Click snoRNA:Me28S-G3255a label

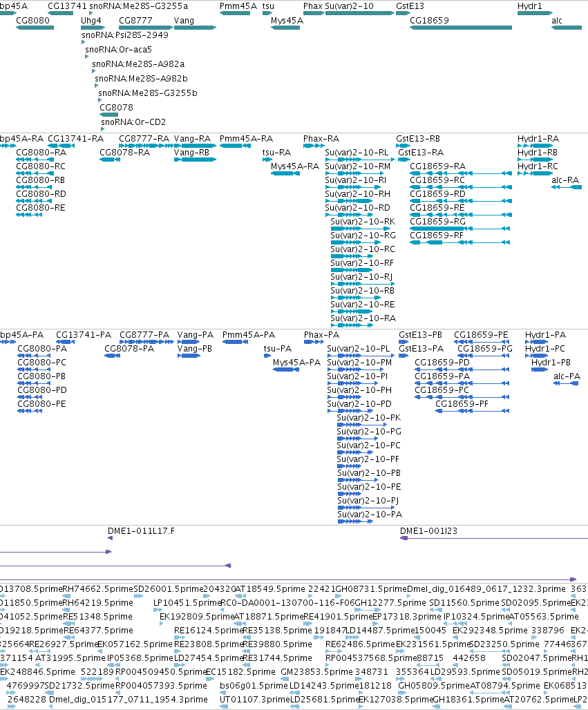pos(139,6)
